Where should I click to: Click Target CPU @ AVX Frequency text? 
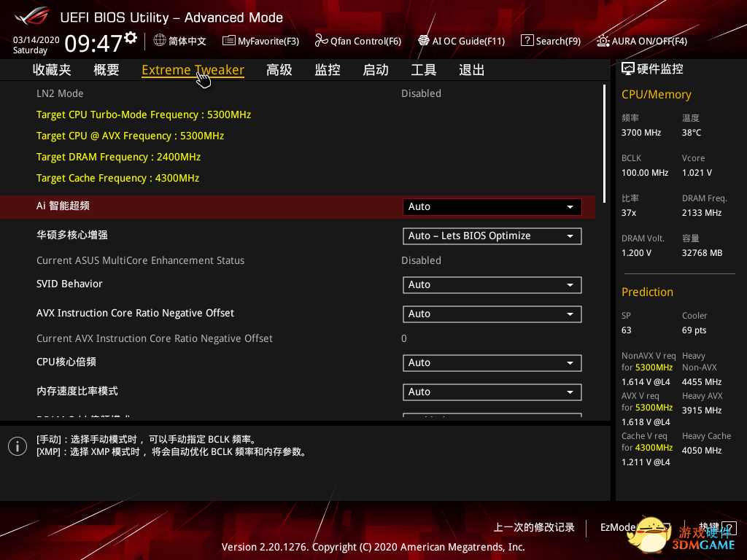point(130,136)
